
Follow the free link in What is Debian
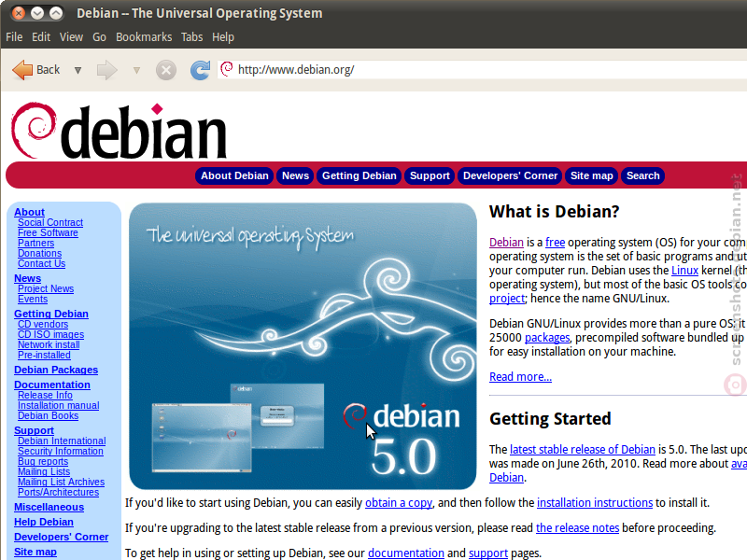pyautogui.click(x=555, y=243)
